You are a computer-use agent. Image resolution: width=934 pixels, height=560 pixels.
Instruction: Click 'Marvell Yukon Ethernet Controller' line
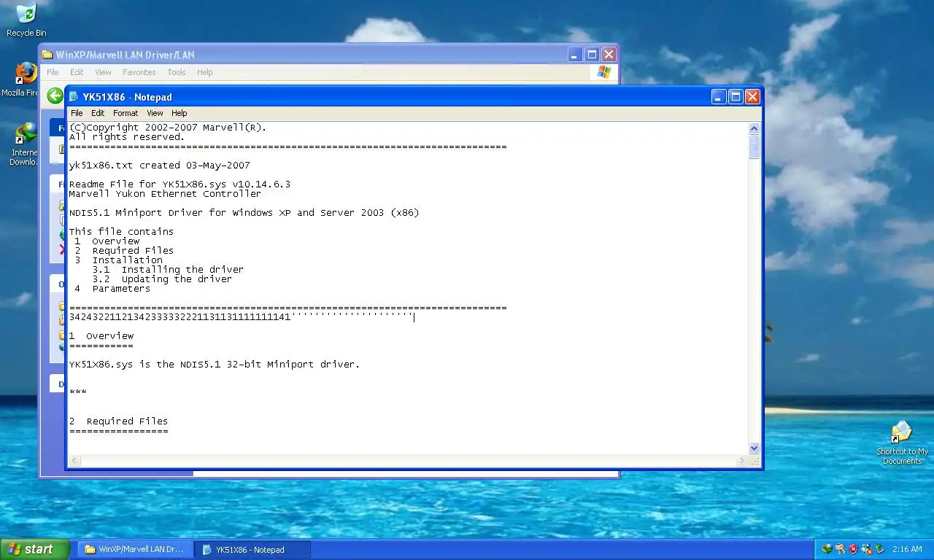pyautogui.click(x=165, y=194)
